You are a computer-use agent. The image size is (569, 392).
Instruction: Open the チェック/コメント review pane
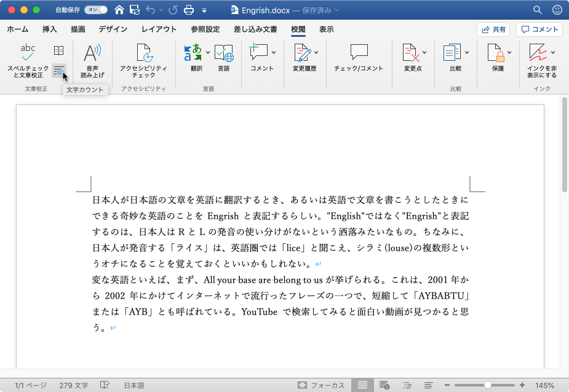pyautogui.click(x=359, y=57)
